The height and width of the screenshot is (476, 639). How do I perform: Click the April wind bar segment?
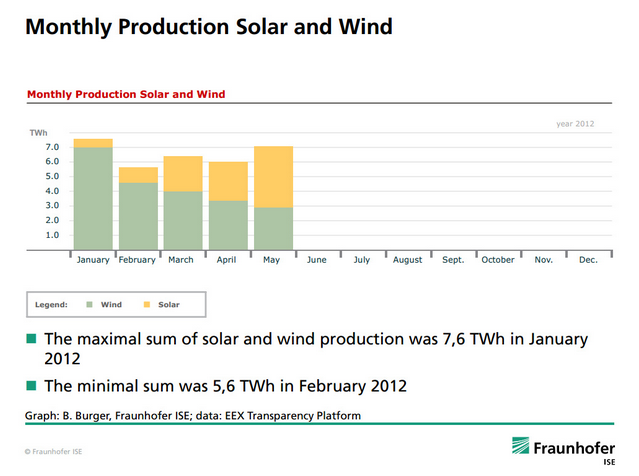click(228, 225)
